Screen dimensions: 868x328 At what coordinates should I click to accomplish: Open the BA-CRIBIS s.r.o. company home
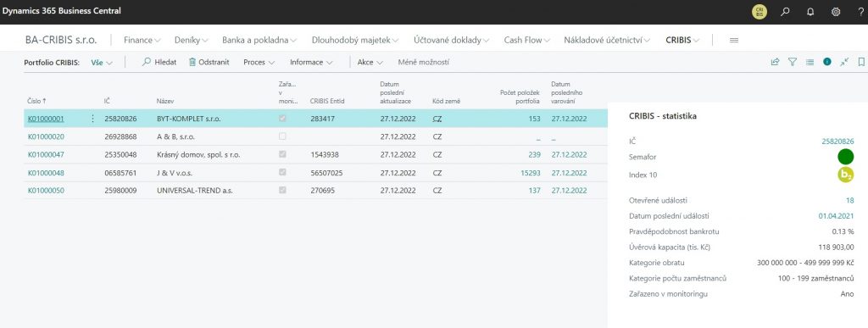coord(61,41)
